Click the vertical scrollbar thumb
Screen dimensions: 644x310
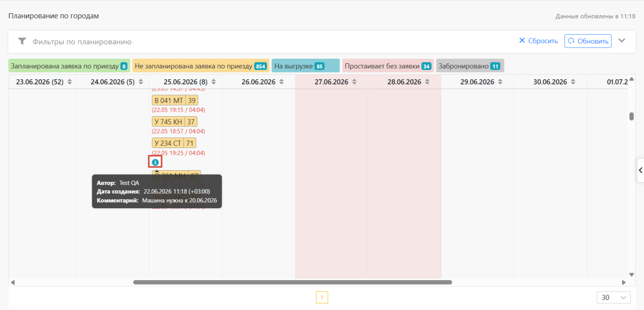(632, 117)
